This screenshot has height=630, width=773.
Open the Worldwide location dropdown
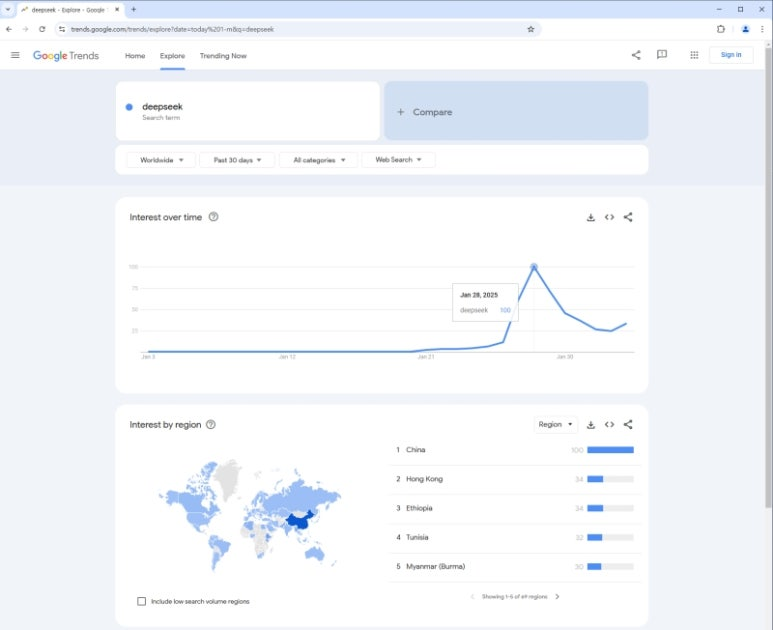click(x=161, y=160)
